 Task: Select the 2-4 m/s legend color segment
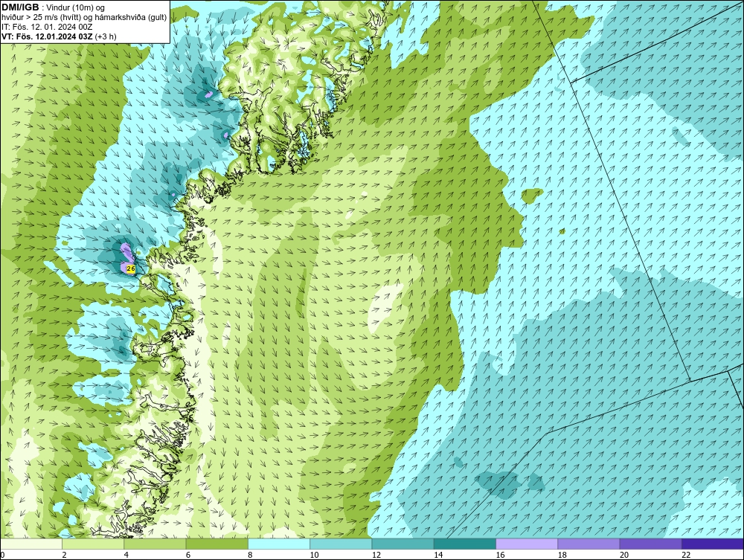coord(93,544)
